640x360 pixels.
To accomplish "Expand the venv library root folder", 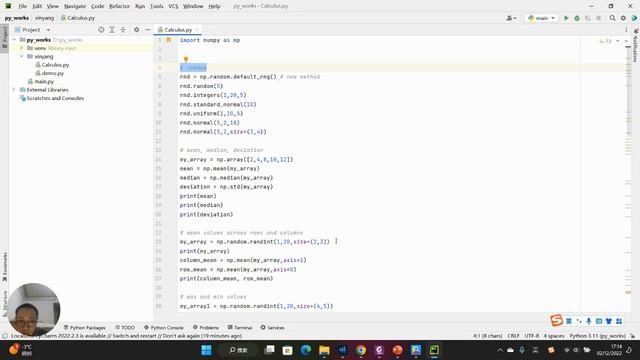I will [x=22, y=48].
